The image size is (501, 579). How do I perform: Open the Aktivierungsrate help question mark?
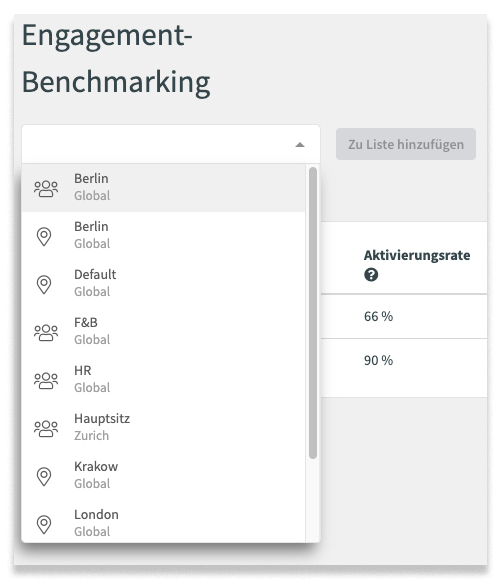[x=371, y=275]
